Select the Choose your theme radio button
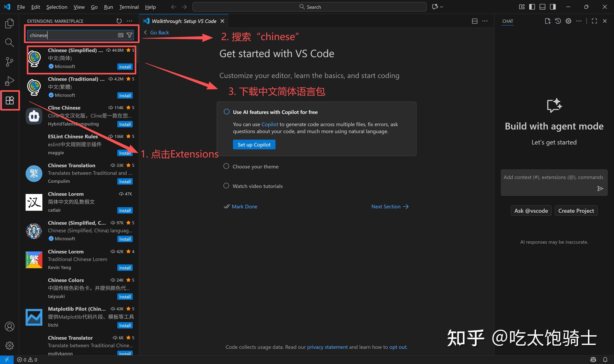614x364 pixels. (x=226, y=166)
